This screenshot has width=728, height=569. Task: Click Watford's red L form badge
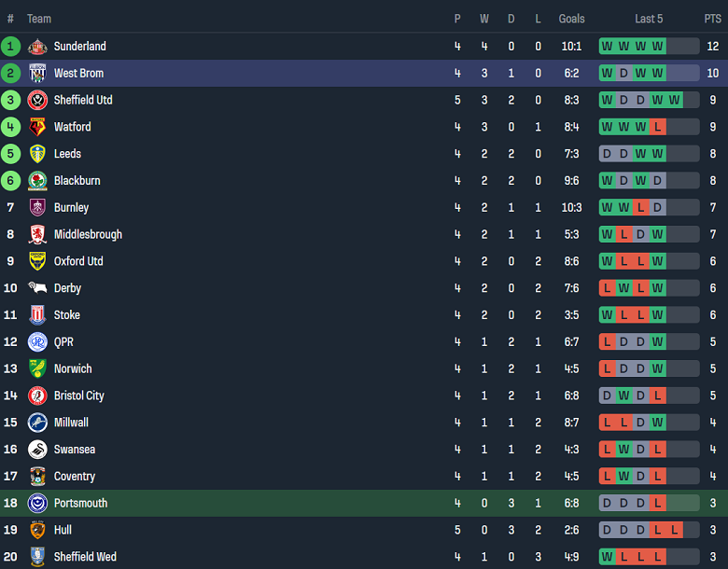point(658,127)
